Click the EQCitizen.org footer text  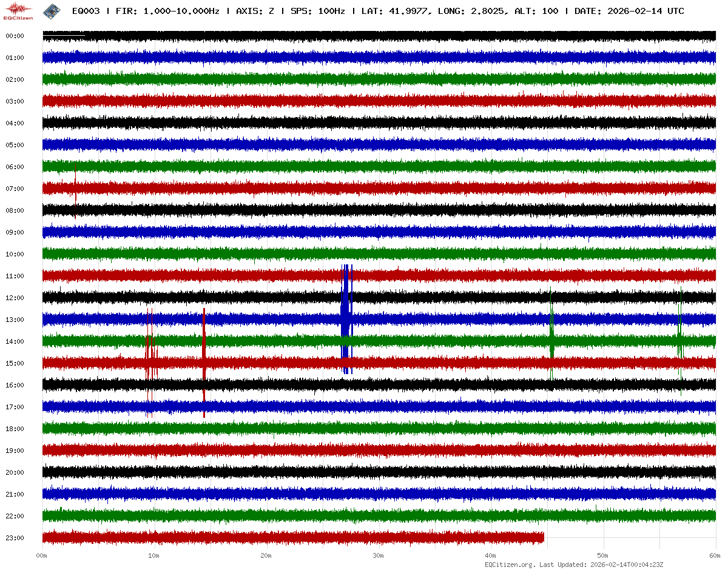[510, 565]
